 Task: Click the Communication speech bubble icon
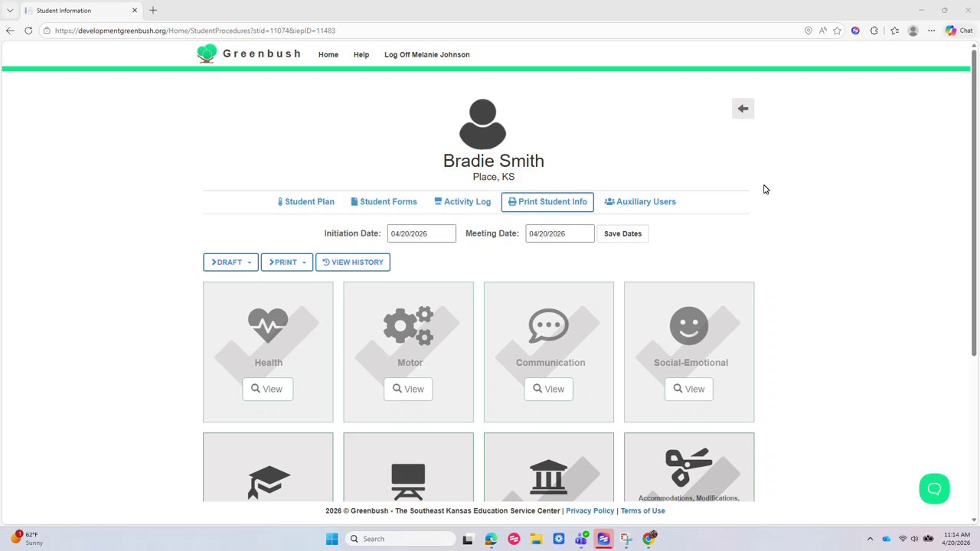(x=548, y=325)
